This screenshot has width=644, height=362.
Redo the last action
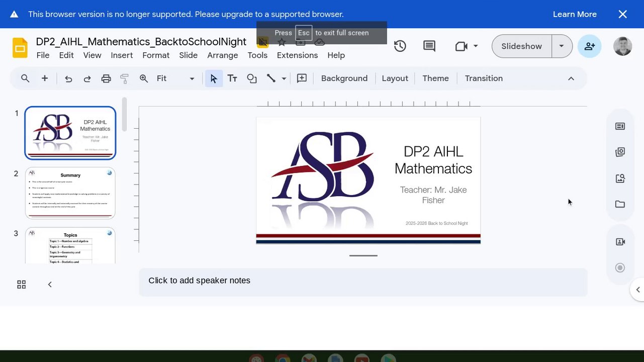pyautogui.click(x=87, y=78)
